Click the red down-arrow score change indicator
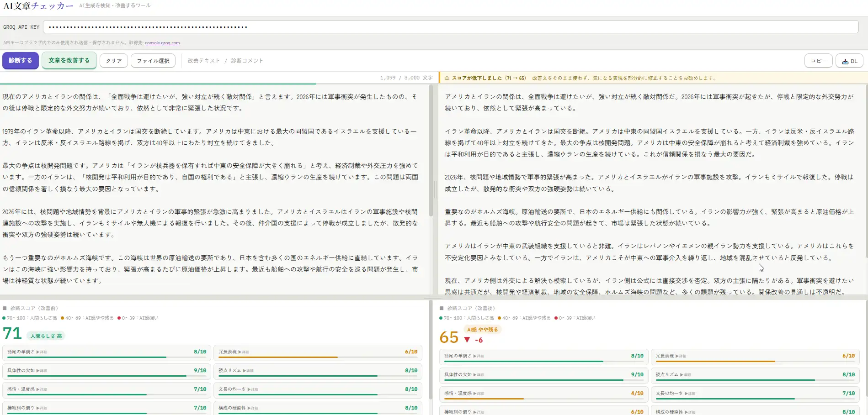Viewport: 868px width, 415px height. click(x=467, y=340)
